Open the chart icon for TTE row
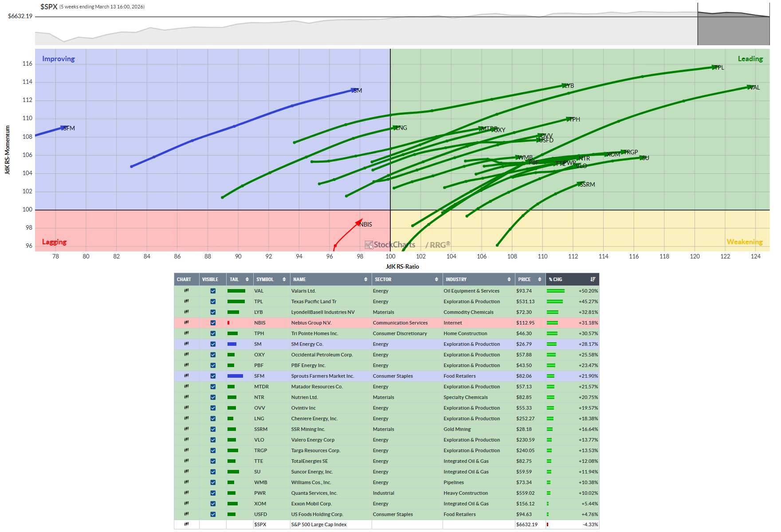Image resolution: width=781 pixels, height=532 pixels. tap(187, 461)
